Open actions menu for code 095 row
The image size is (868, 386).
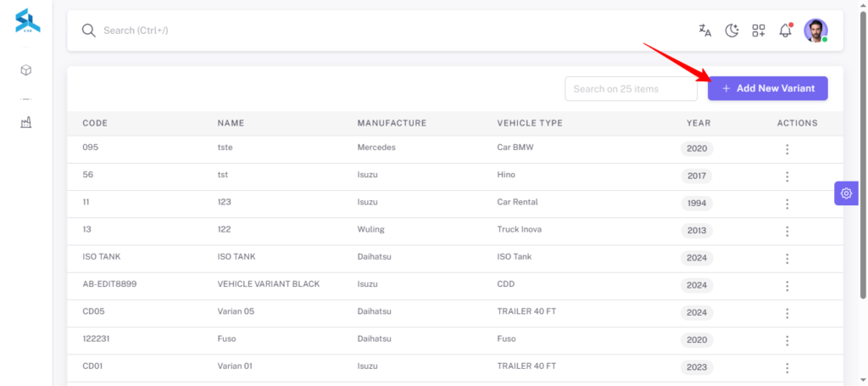(787, 149)
